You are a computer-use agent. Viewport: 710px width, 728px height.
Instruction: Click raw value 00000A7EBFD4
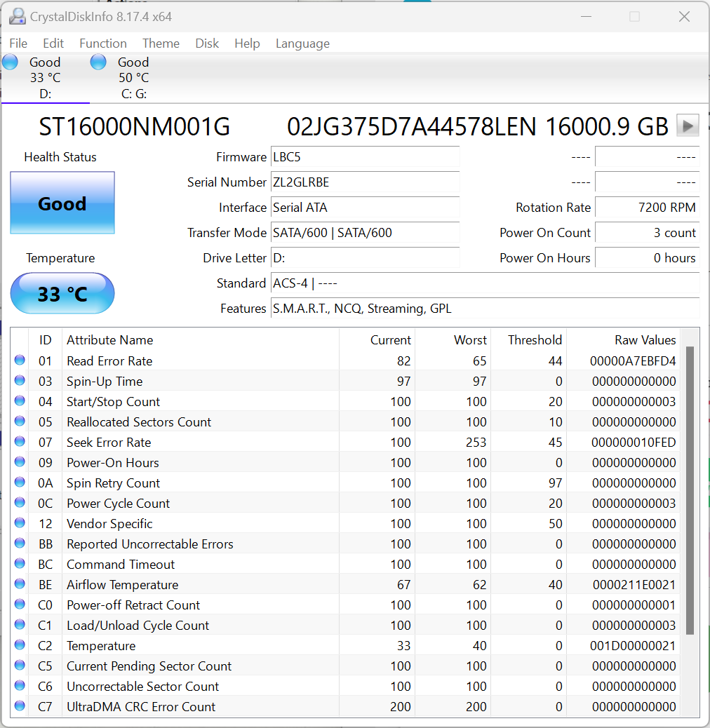coord(632,360)
